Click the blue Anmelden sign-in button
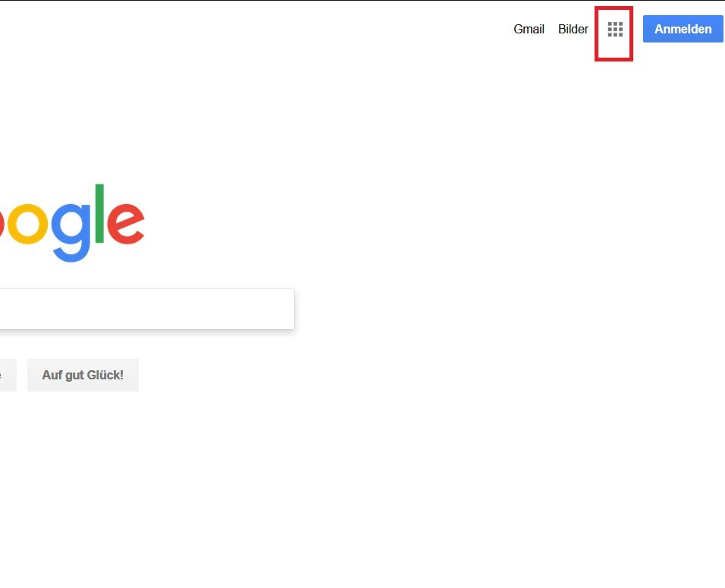This screenshot has width=725, height=588. (683, 29)
